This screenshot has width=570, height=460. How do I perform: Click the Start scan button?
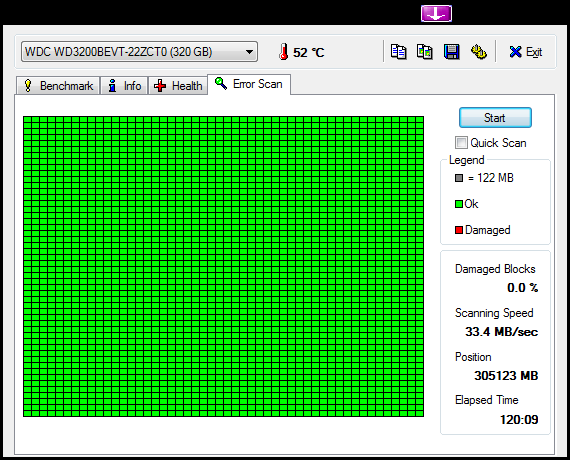(x=495, y=117)
